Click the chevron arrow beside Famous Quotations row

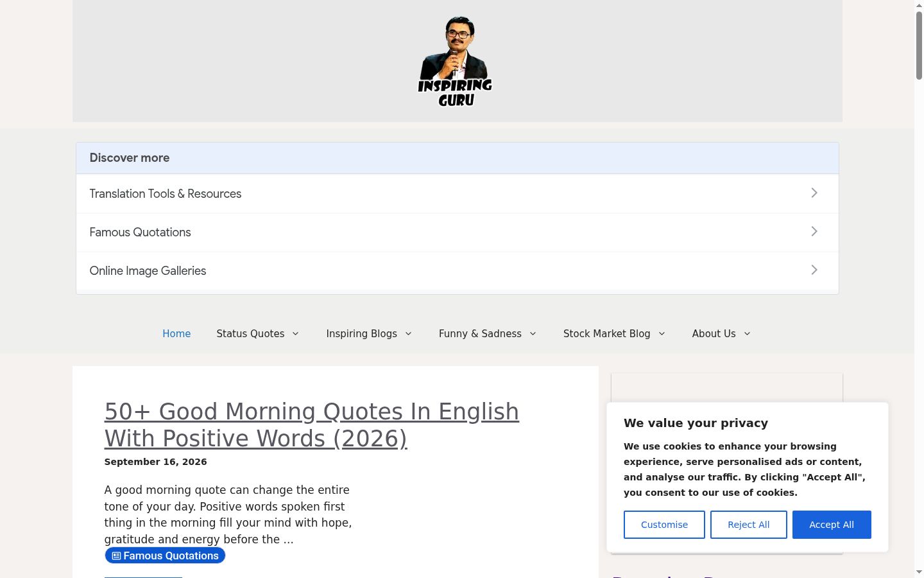[814, 231]
